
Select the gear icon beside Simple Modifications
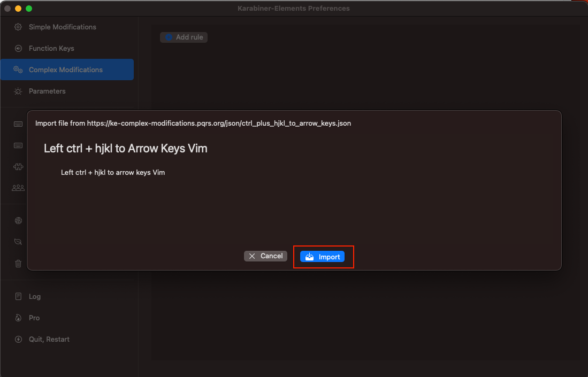click(x=18, y=27)
